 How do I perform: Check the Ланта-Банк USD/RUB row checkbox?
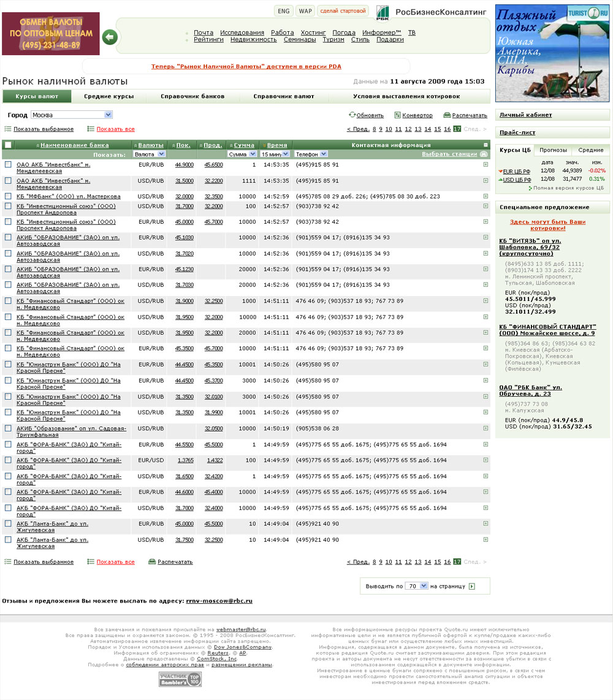[8, 540]
